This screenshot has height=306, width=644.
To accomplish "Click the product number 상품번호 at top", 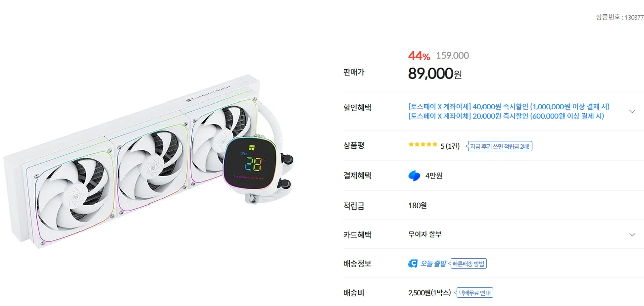I will tap(619, 17).
